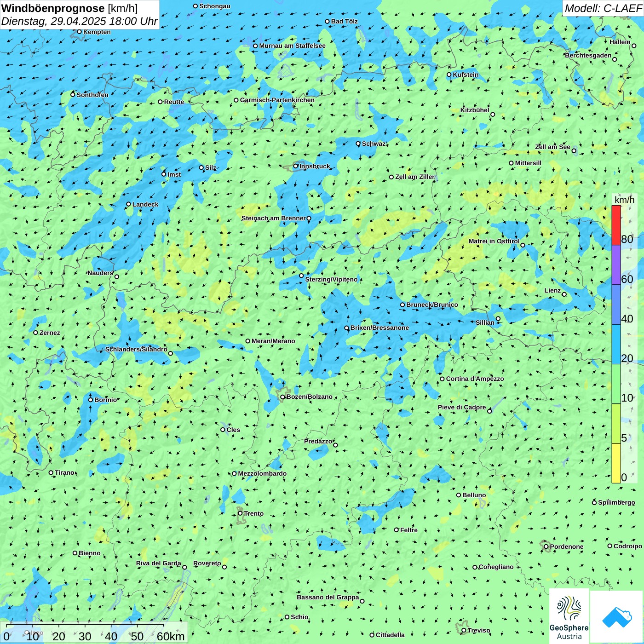The image size is (644, 644).
Task: Click the Kufstein city marker
Action: tap(449, 75)
